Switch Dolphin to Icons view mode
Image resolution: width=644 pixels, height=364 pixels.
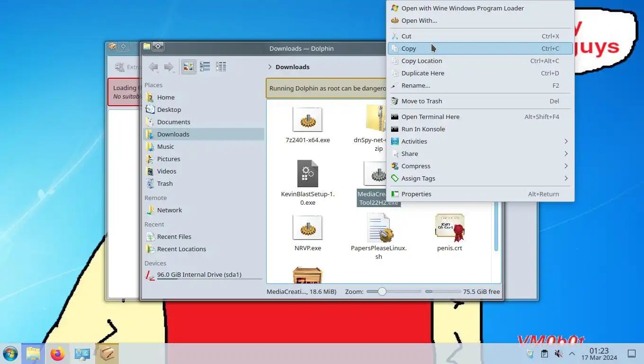point(189,67)
